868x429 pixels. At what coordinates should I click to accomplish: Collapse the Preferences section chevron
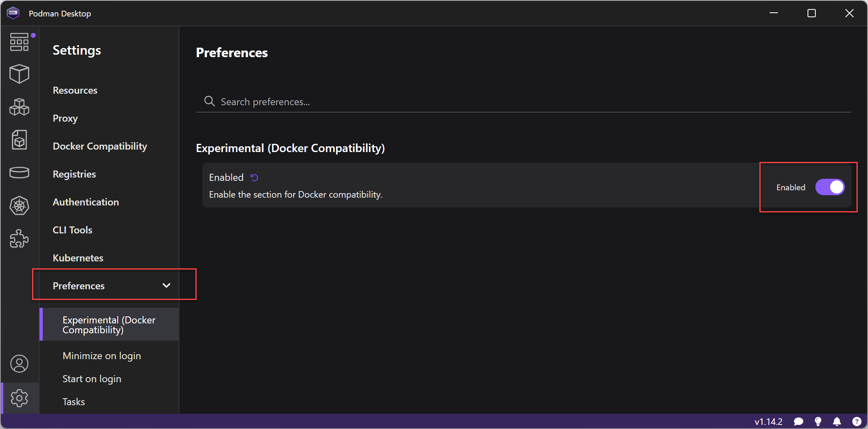(x=166, y=286)
